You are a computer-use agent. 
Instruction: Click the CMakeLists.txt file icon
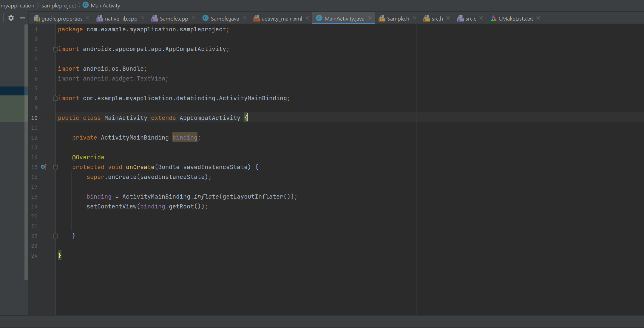pos(493,18)
